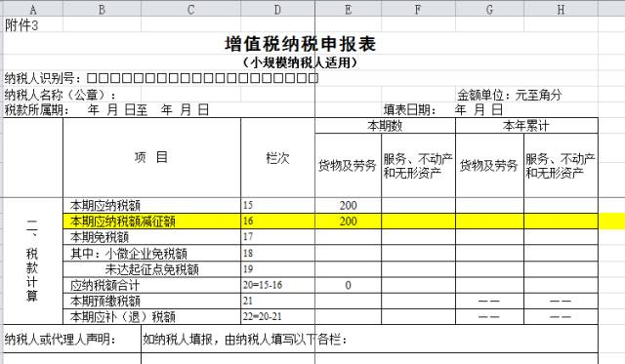Click the cell containing 附件3
This screenshot has height=364, width=625.
pos(32,25)
